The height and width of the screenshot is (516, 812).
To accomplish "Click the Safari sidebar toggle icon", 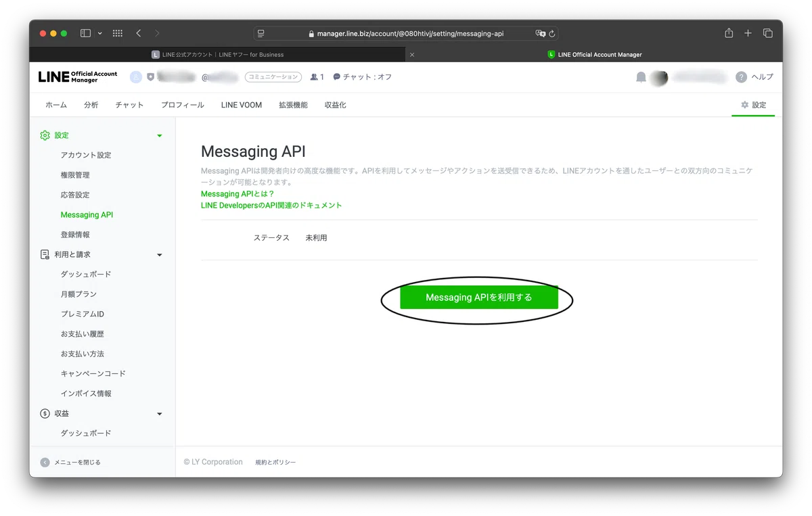I will click(85, 33).
